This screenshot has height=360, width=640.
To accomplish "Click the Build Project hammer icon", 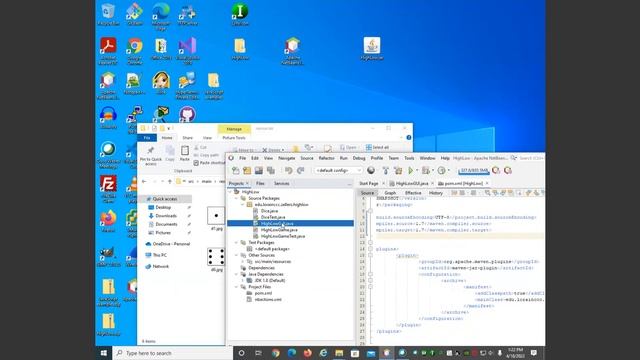I will (x=385, y=171).
